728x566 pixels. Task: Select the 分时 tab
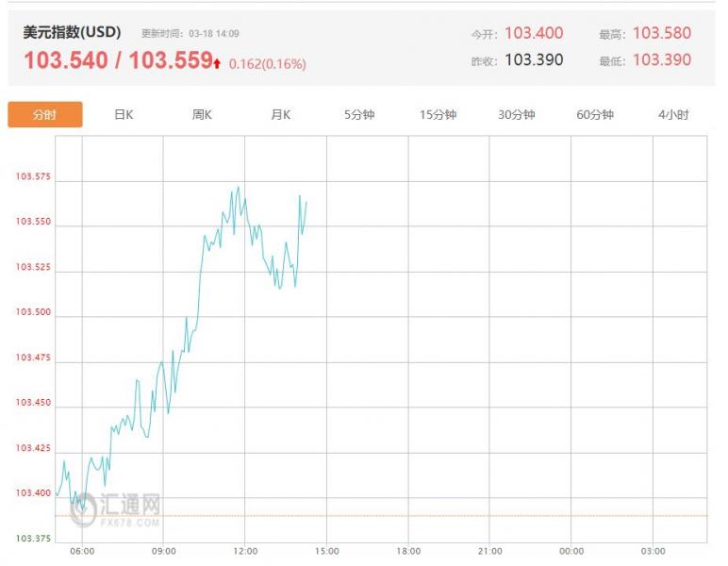click(x=45, y=115)
